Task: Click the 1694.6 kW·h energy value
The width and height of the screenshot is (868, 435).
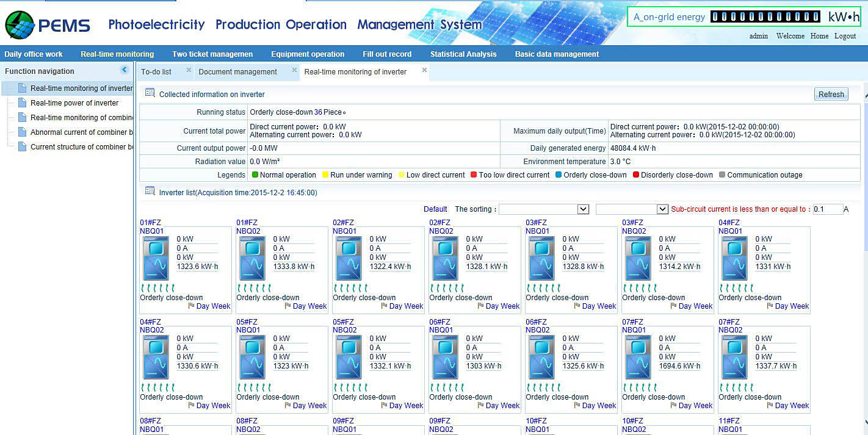Action: 679,366
